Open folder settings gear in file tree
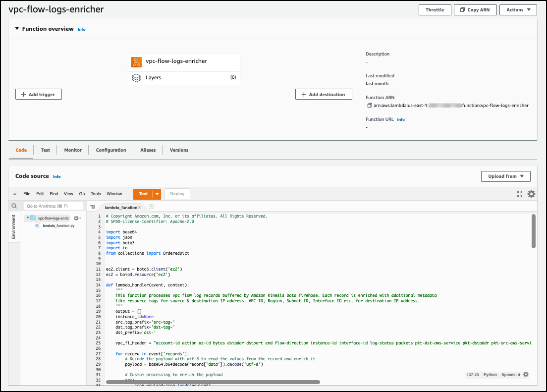547x392 pixels. pyautogui.click(x=77, y=218)
